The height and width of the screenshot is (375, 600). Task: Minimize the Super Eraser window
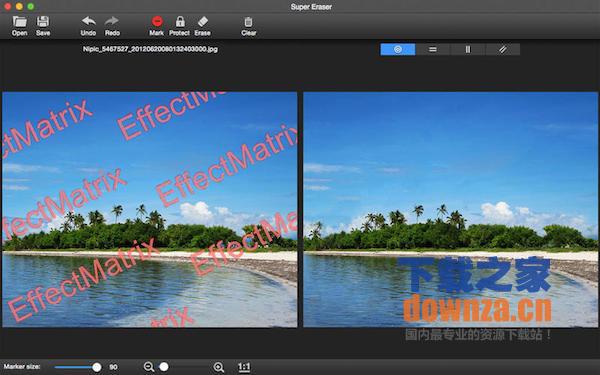tap(19, 7)
